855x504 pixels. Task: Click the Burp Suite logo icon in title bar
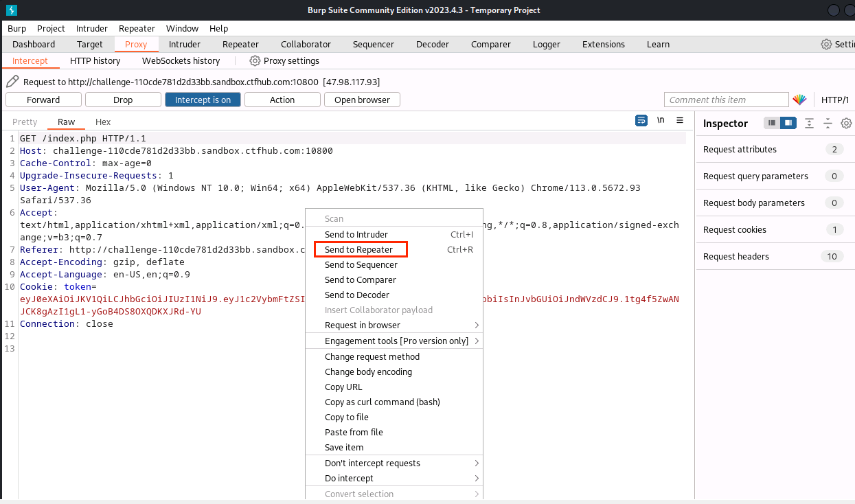11,10
